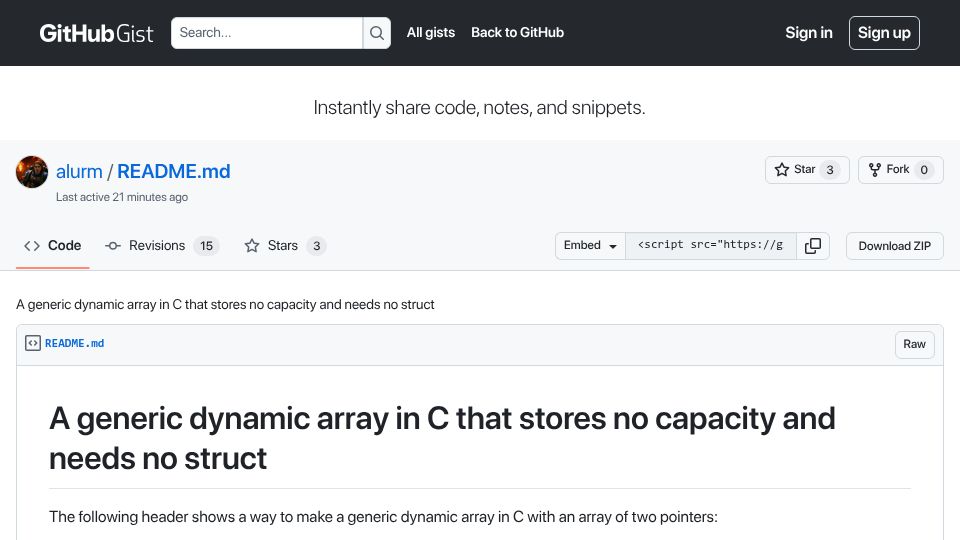Focus the Search gists field
Viewport: 960px width, 540px height.
click(x=267, y=33)
